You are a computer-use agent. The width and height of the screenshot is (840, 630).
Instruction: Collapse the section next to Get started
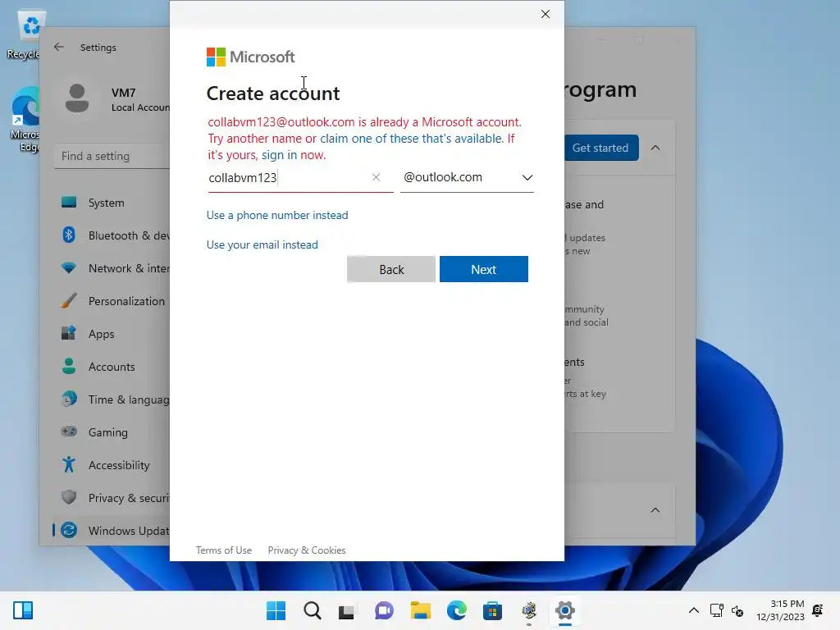click(655, 148)
